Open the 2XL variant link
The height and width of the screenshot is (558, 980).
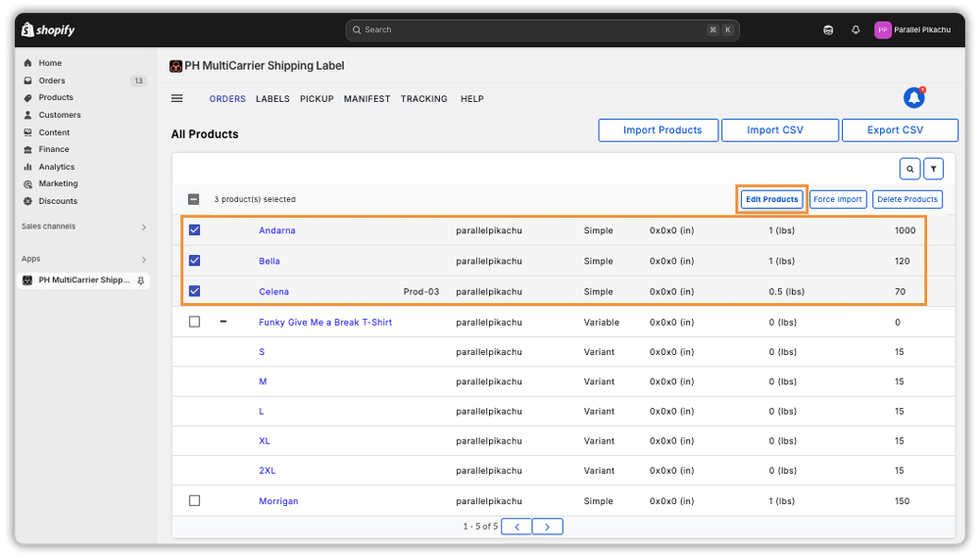pyautogui.click(x=267, y=471)
